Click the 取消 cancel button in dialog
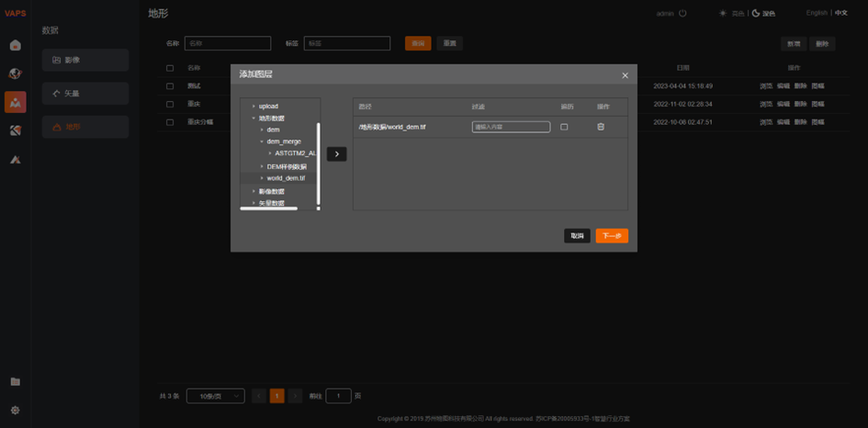Image resolution: width=868 pixels, height=428 pixels. [577, 236]
